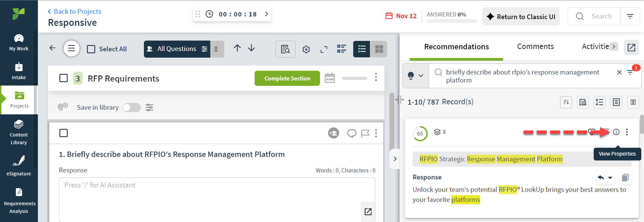Go to Projects in the sidebar

point(19,100)
